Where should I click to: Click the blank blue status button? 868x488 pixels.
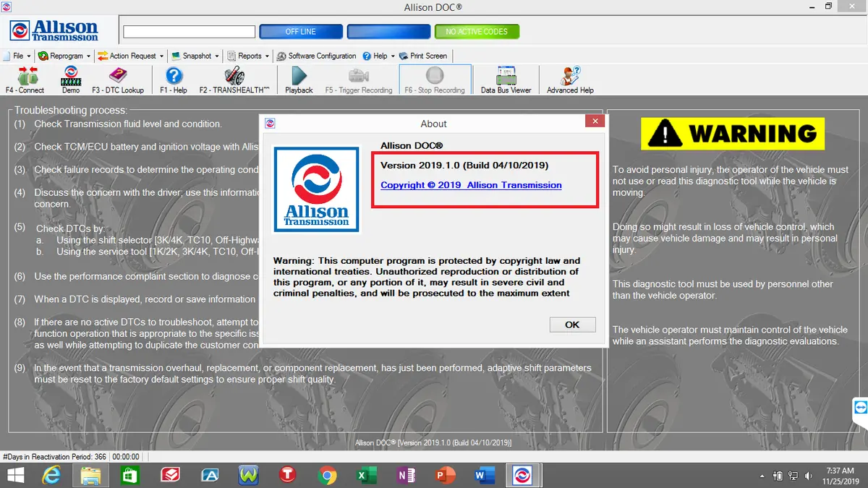click(388, 32)
